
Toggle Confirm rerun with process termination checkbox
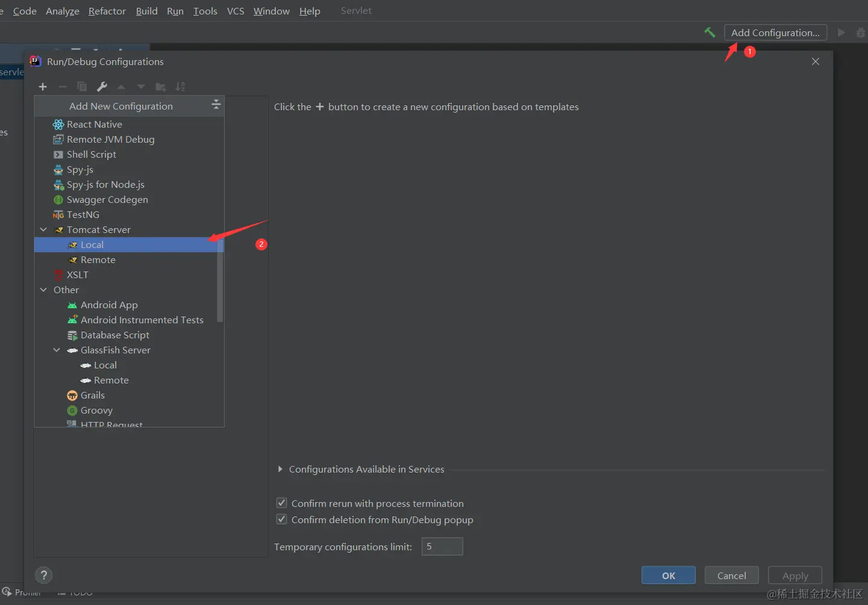click(x=281, y=503)
